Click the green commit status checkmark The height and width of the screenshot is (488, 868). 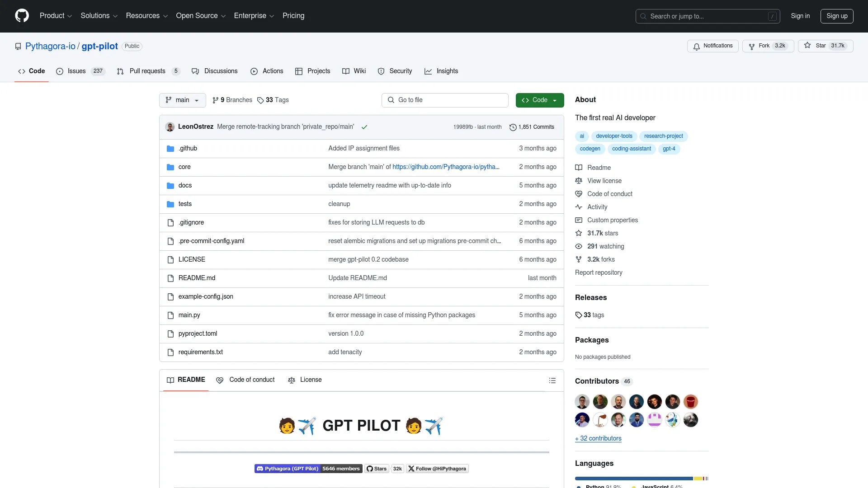(364, 127)
